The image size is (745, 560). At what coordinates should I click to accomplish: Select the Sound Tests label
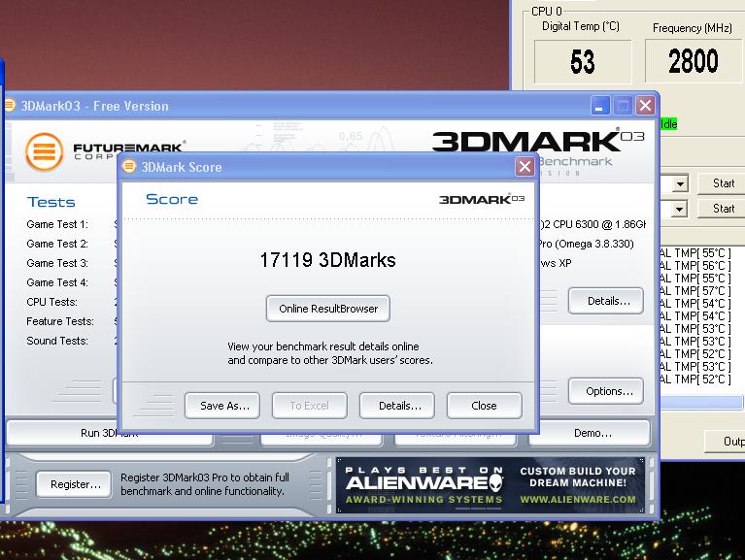pyautogui.click(x=57, y=341)
